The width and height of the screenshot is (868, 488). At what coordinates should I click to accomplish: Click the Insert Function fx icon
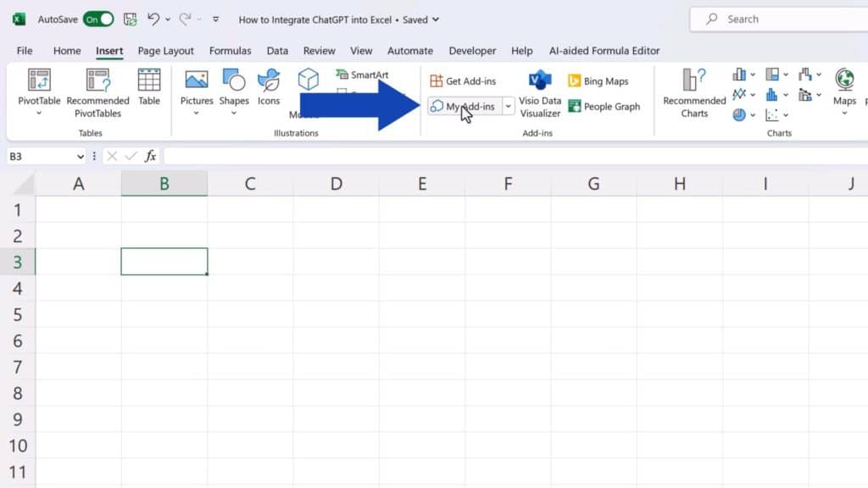tap(150, 157)
